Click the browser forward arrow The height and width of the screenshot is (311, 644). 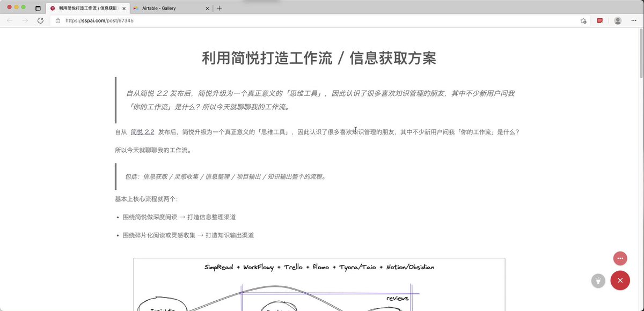click(x=25, y=20)
